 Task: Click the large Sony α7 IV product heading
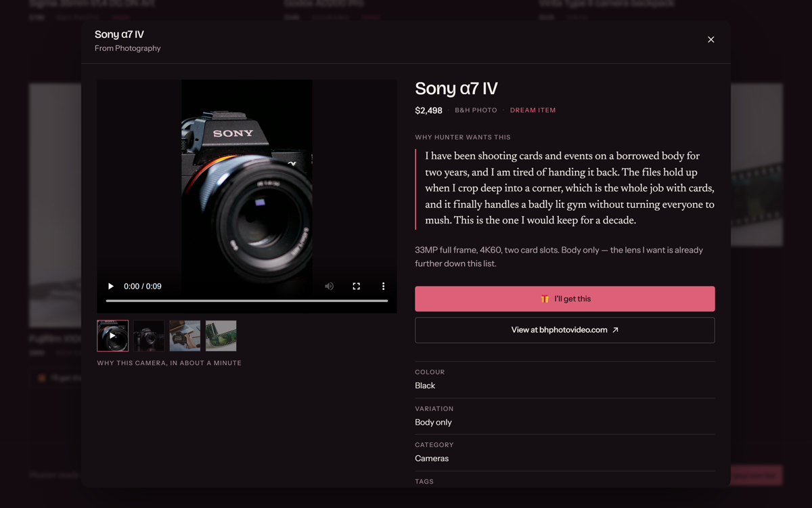456,88
